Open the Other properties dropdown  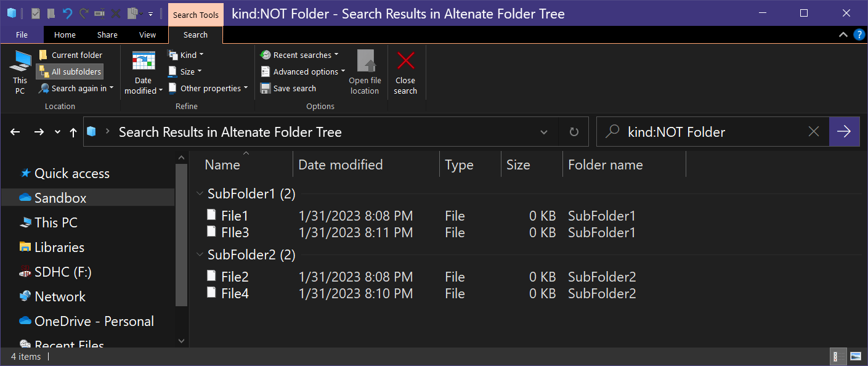tap(208, 88)
